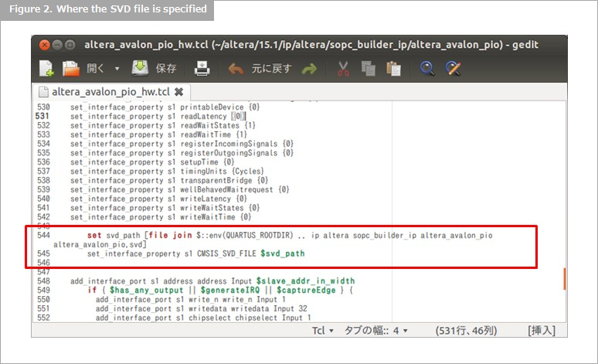Click the Paste clipboard icon
The height and width of the screenshot is (364, 598).
(393, 69)
